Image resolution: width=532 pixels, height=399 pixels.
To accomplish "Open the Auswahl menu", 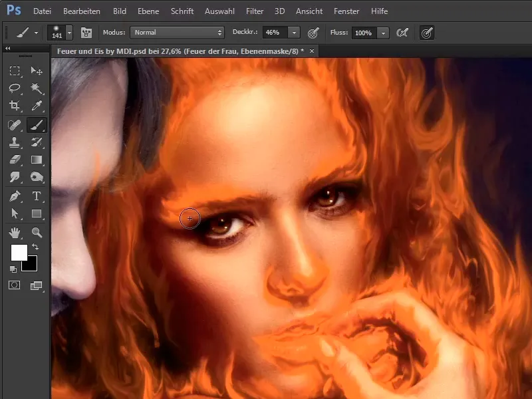I will [x=219, y=11].
